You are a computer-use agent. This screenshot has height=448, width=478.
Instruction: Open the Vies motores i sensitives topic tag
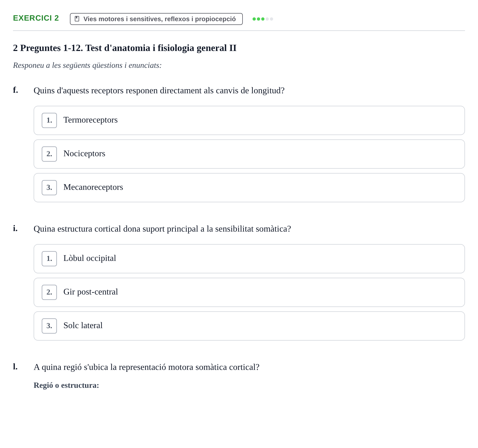coord(156,19)
